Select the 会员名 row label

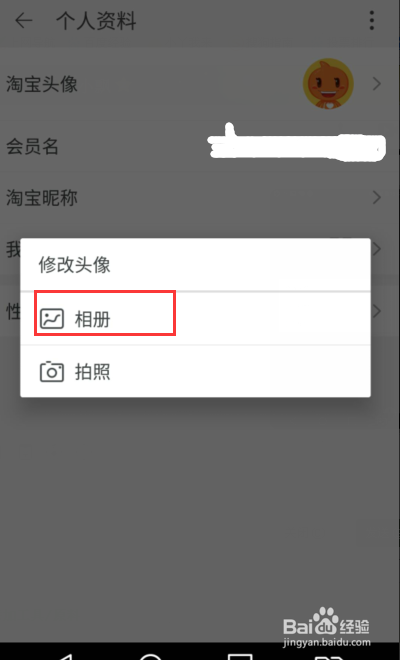tap(32, 146)
